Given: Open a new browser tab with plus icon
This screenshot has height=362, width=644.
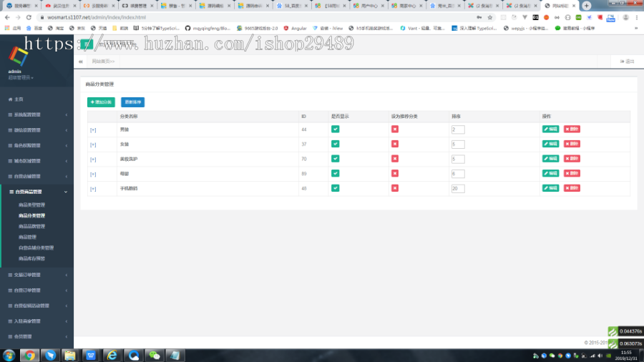Looking at the screenshot, I should pos(587,5).
